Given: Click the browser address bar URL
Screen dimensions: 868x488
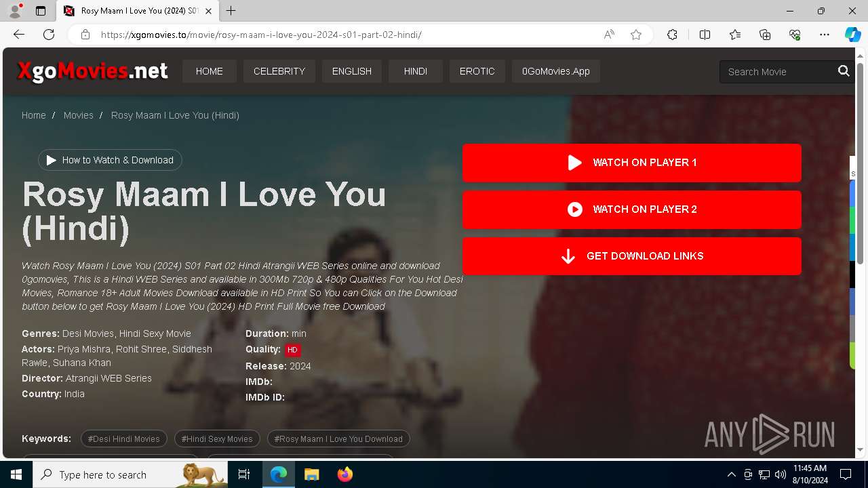Looking at the screenshot, I should [x=261, y=35].
